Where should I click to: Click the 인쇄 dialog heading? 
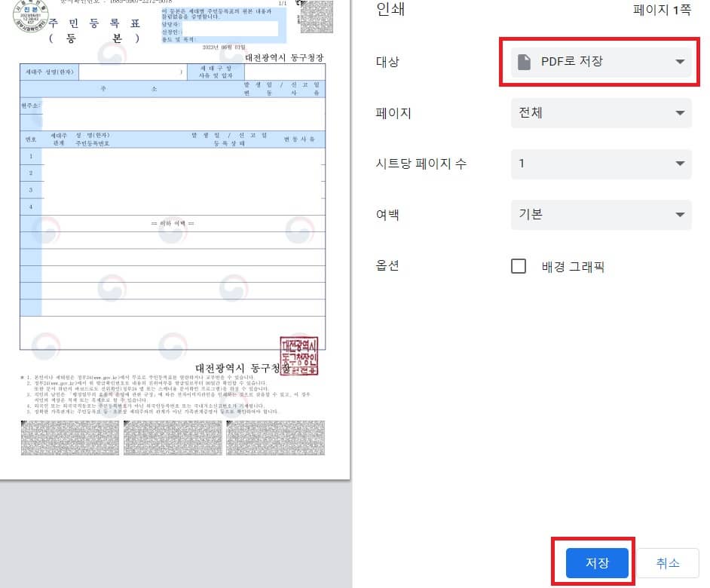(x=390, y=9)
